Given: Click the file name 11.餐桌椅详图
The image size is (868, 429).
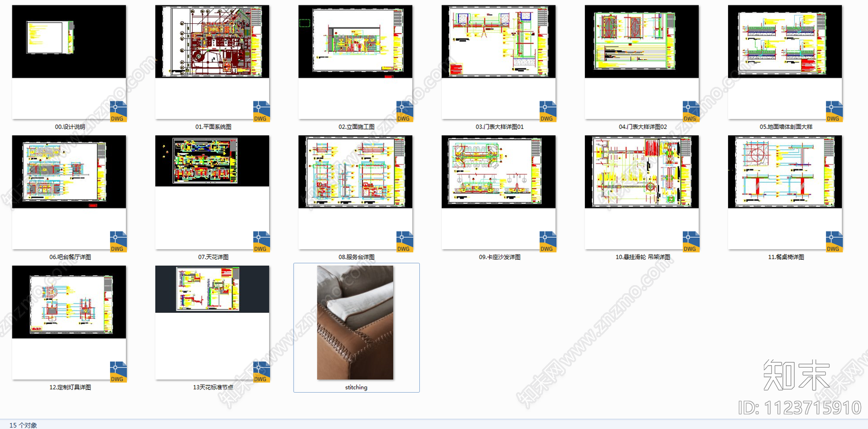Looking at the screenshot, I should 786,257.
